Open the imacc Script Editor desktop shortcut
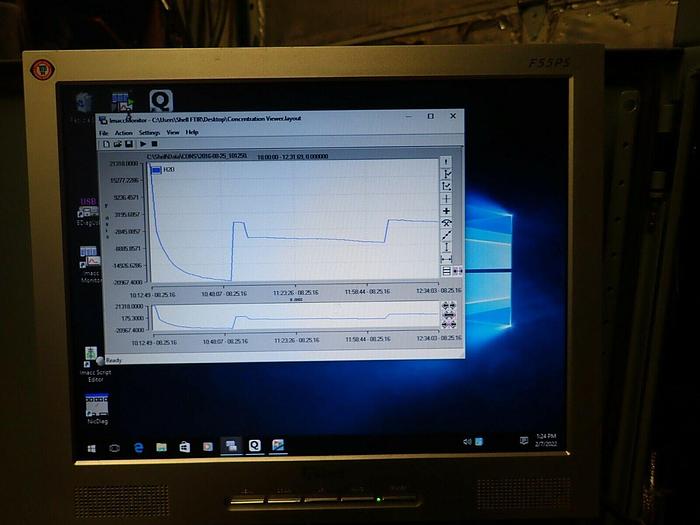Viewport: 700px width, 525px height. [95, 364]
